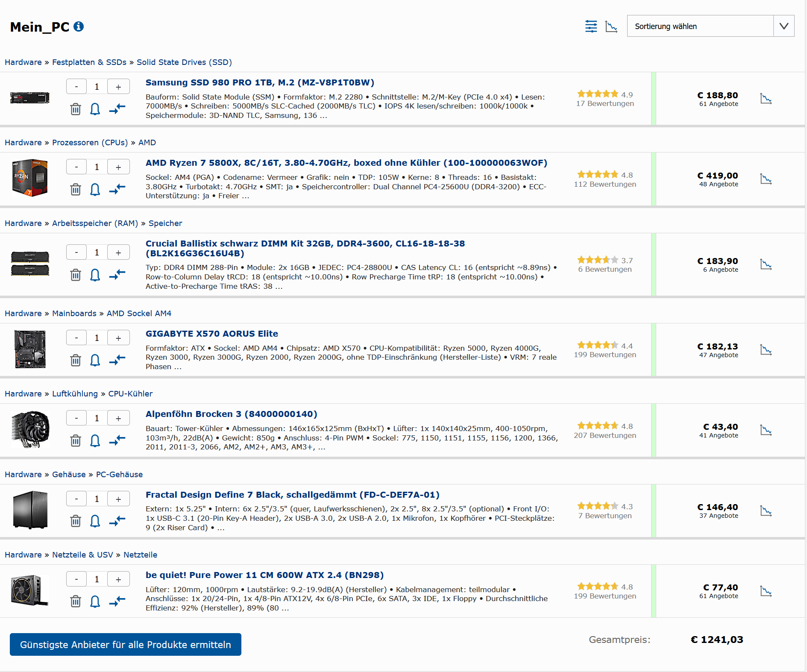Open be quiet! Pure Power 11 CM link
Viewport: 807px width, 672px height.
(x=265, y=575)
